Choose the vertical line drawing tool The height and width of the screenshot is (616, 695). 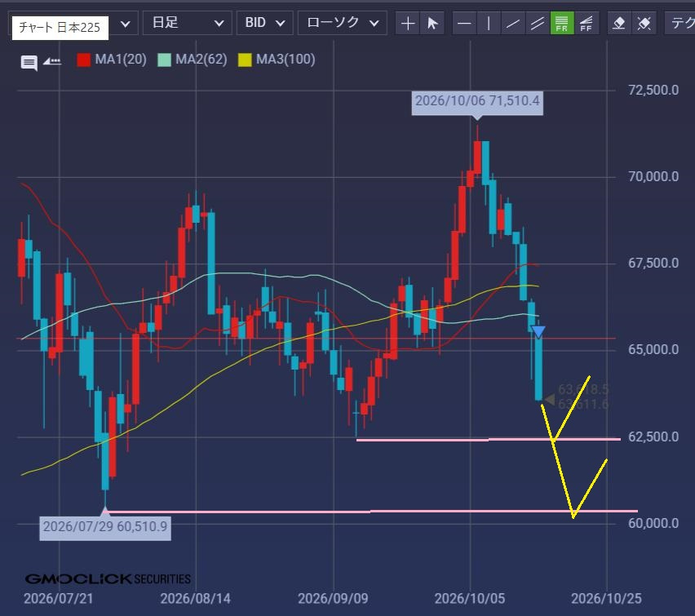tap(489, 23)
